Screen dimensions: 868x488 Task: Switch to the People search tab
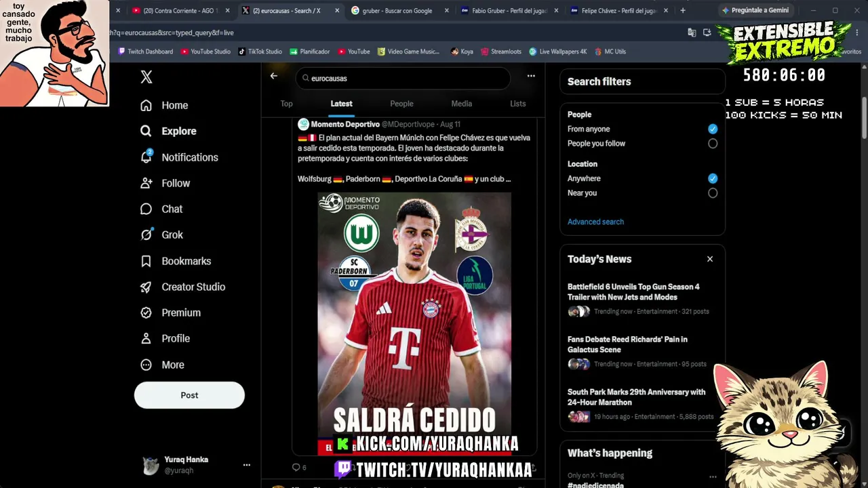pyautogui.click(x=401, y=104)
